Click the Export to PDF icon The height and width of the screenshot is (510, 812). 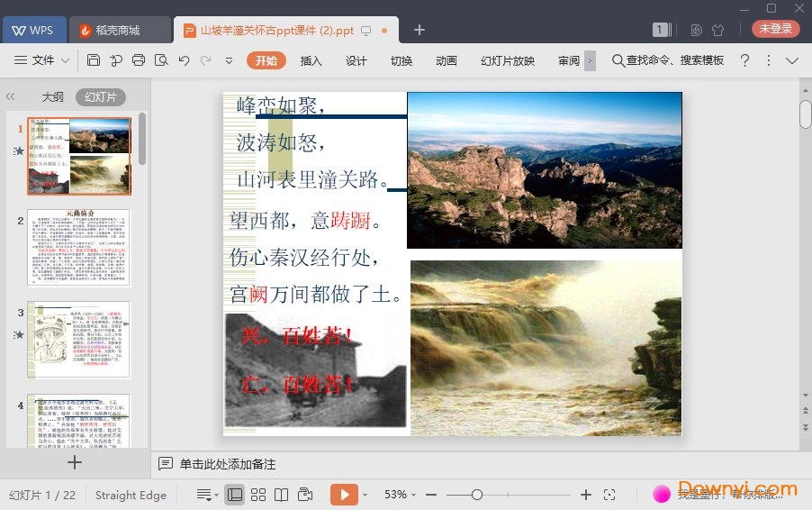116,60
